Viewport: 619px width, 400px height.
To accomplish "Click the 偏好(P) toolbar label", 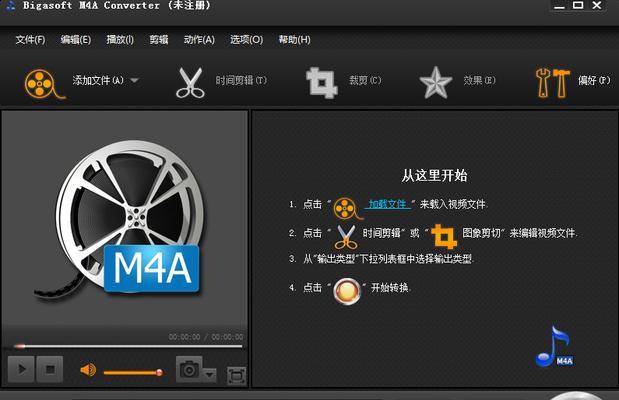I will point(594,80).
